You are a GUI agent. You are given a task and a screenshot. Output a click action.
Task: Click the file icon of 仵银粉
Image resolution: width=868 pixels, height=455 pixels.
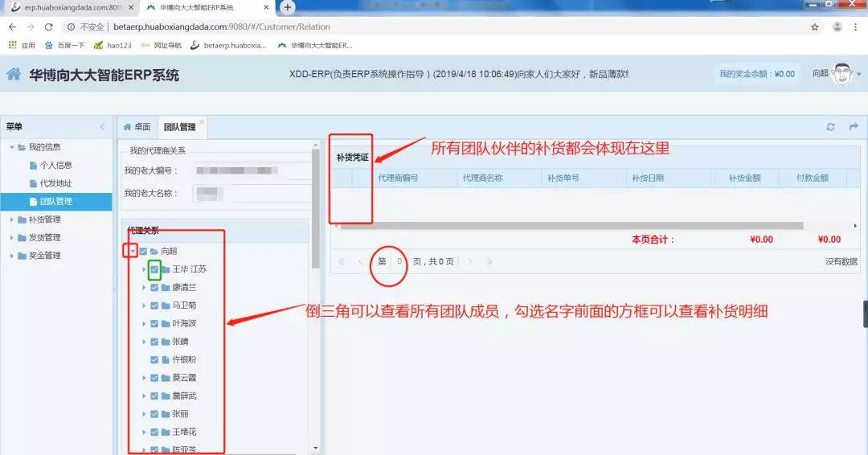click(166, 360)
